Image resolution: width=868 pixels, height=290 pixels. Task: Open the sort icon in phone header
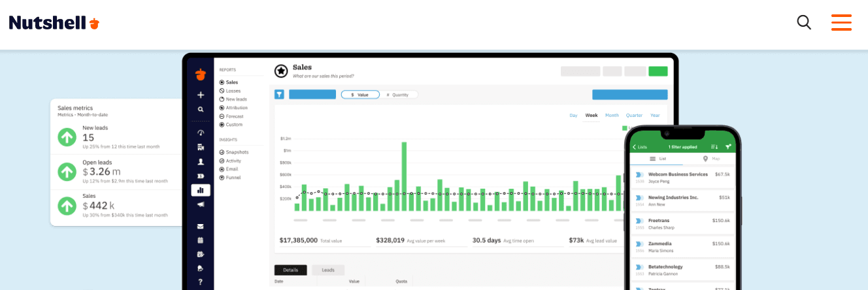pyautogui.click(x=714, y=147)
